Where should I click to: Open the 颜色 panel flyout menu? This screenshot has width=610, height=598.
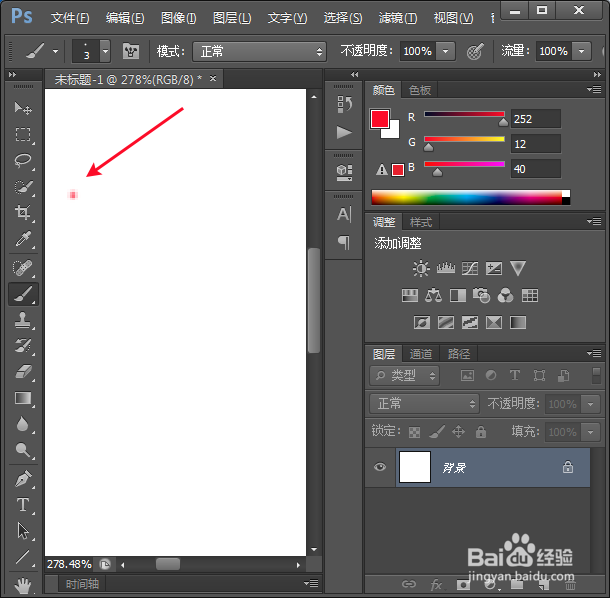coord(594,90)
